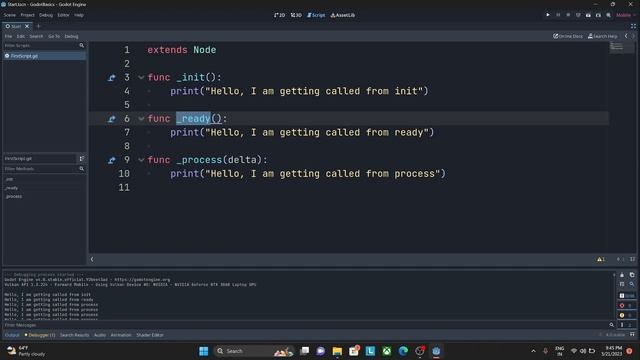Open the Mobile renderer dropdown
The width and height of the screenshot is (640, 360).
[x=625, y=15]
